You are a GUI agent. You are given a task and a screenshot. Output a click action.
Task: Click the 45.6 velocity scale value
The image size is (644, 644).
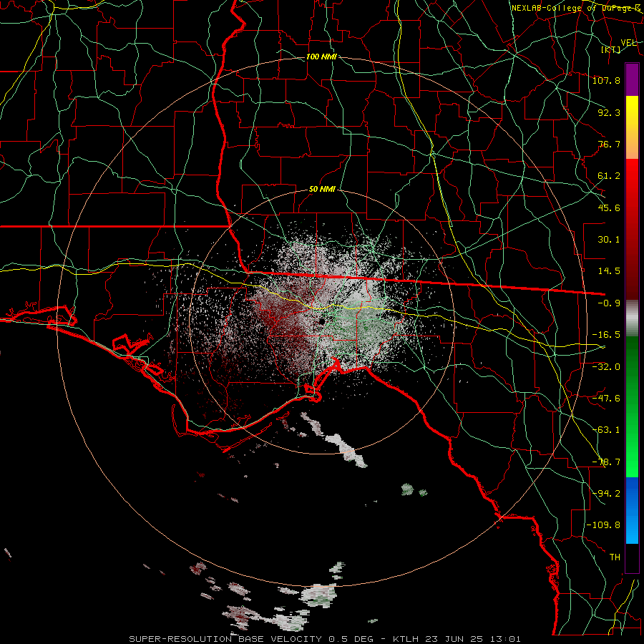(x=609, y=208)
